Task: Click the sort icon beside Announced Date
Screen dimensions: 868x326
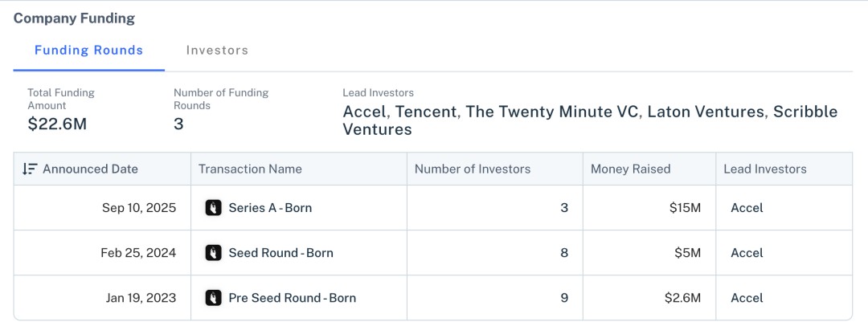Action: click(x=30, y=169)
